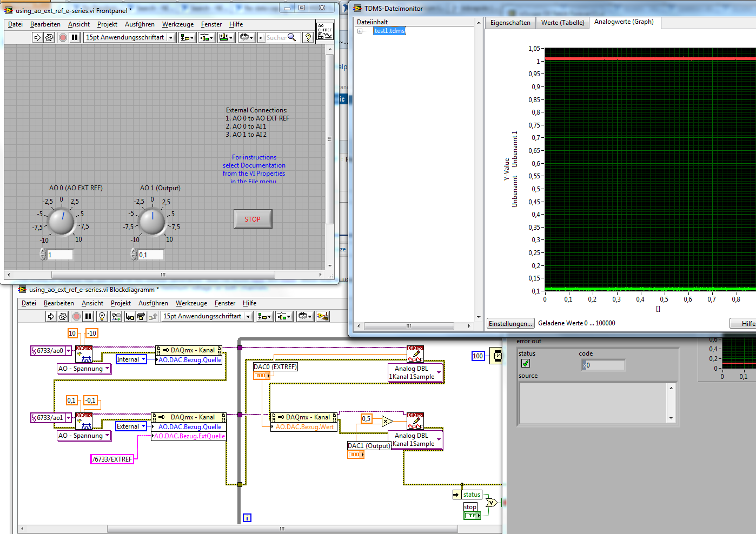Open Reorder menu in Blockdiagramm toolbar

(304, 316)
